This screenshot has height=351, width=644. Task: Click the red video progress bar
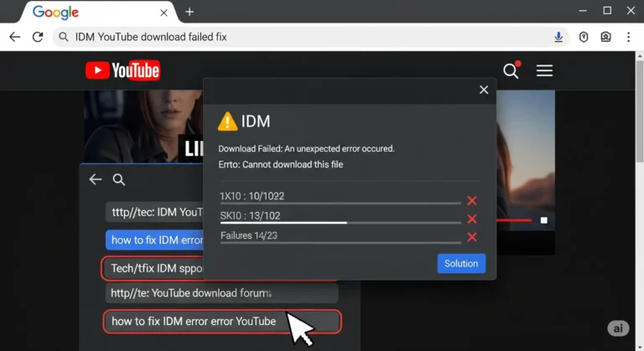click(514, 220)
